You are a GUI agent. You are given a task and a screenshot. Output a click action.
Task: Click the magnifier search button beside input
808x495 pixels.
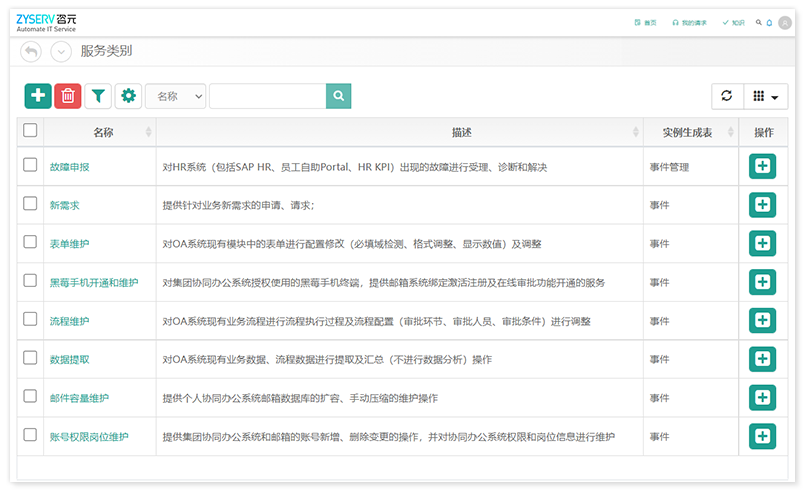(339, 96)
